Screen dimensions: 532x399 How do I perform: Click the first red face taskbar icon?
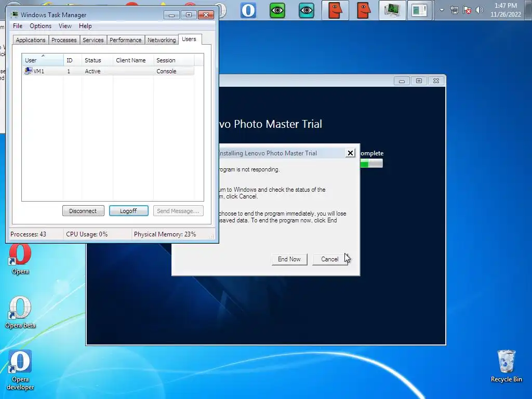coord(335,10)
